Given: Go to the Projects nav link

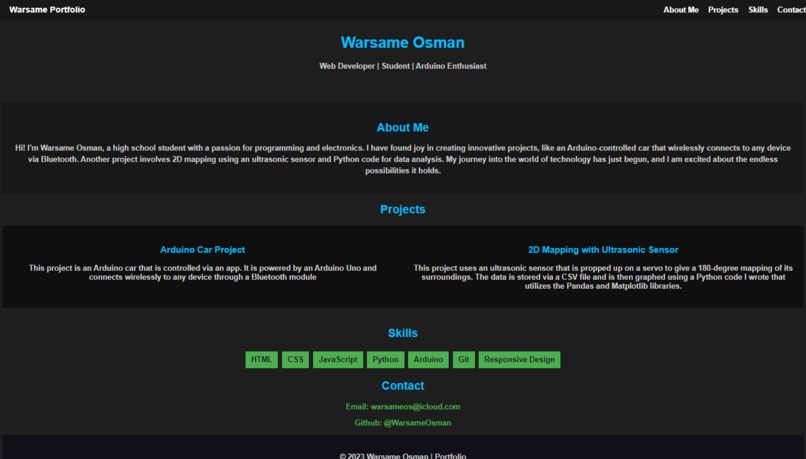Looking at the screenshot, I should (x=723, y=10).
